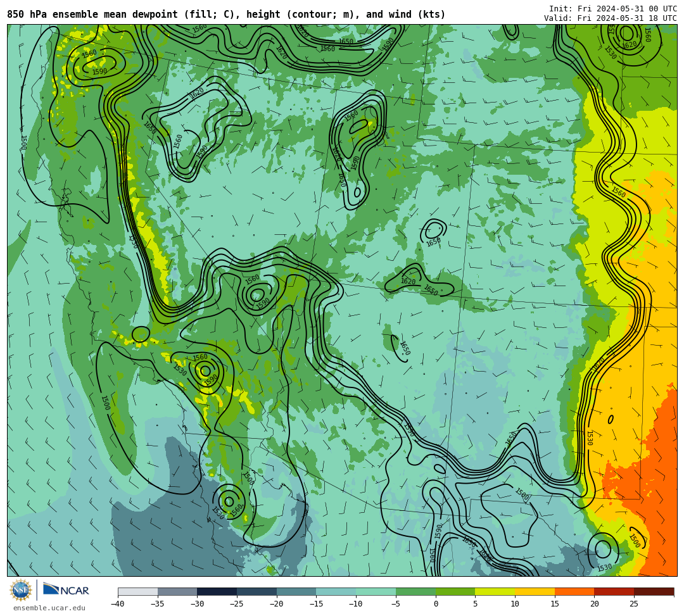The width and height of the screenshot is (684, 616).
Task: Click the colorbar tick label 20
Action: pyautogui.click(x=595, y=604)
